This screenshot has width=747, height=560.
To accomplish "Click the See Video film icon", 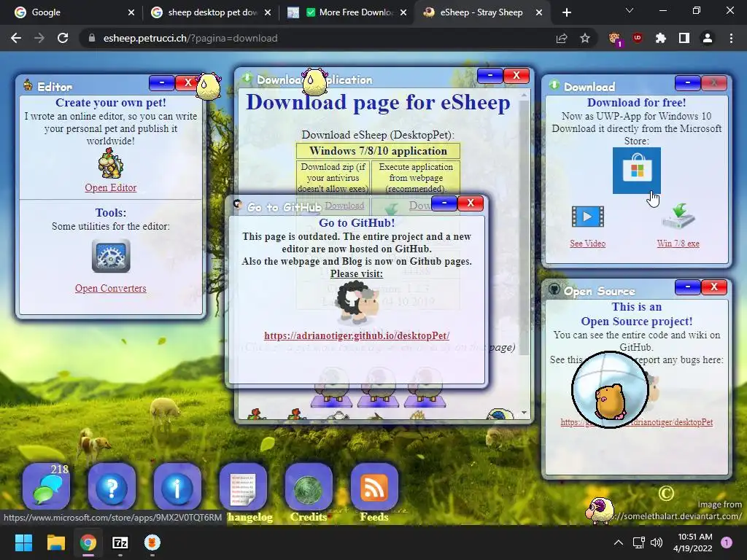I will tap(587, 217).
